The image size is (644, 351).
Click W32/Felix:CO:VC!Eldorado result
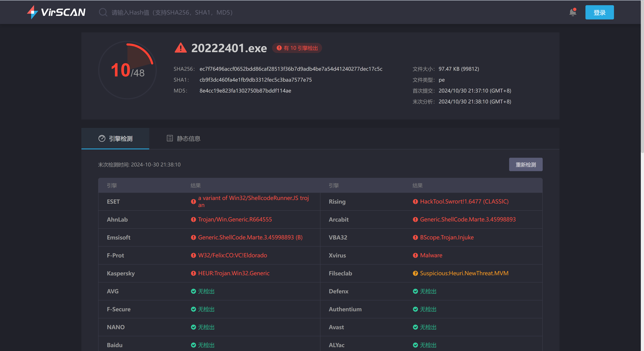click(233, 255)
